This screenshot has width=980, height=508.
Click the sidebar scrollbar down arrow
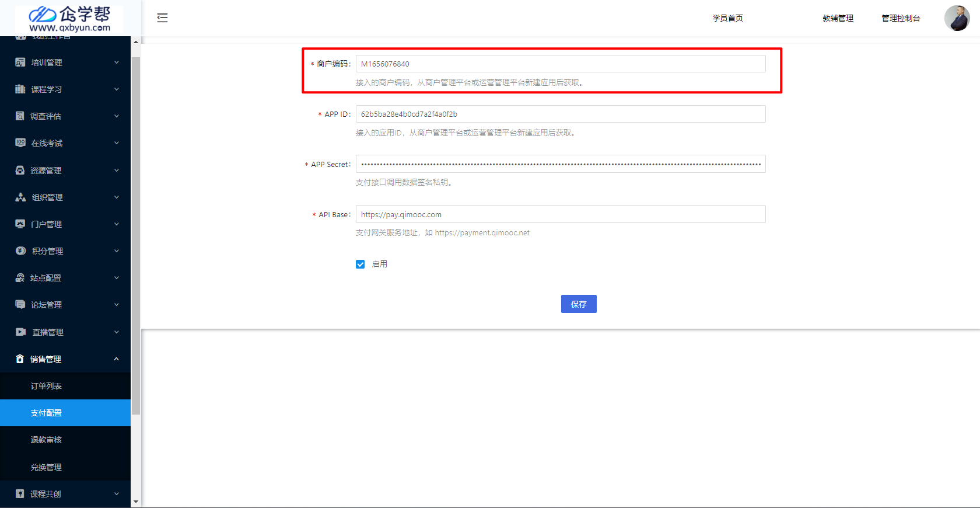[136, 502]
